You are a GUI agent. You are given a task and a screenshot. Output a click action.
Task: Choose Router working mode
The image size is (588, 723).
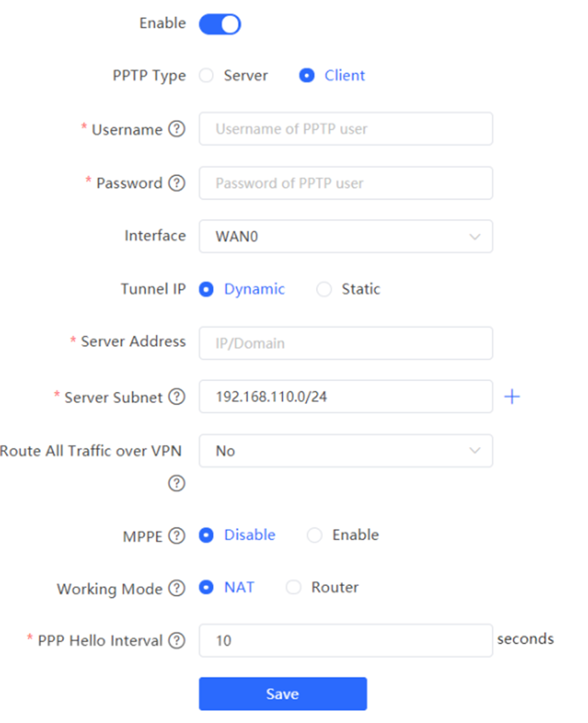(x=294, y=587)
